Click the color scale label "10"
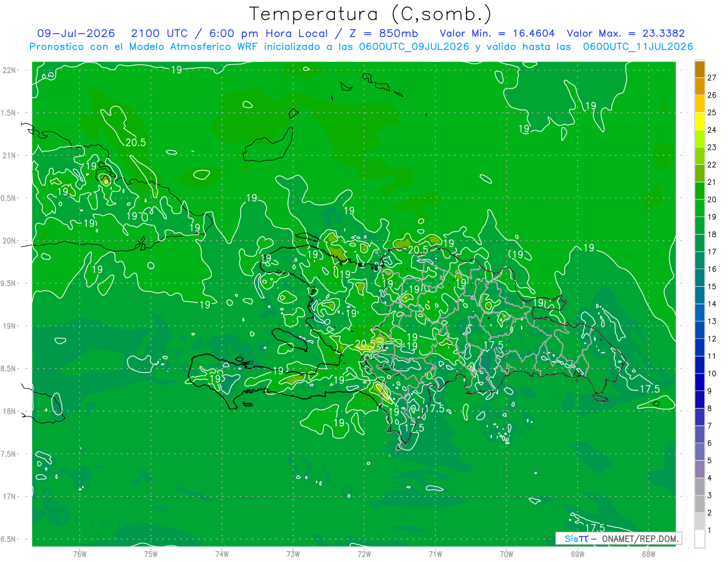Viewport: 728px width, 562px height. pyautogui.click(x=712, y=374)
